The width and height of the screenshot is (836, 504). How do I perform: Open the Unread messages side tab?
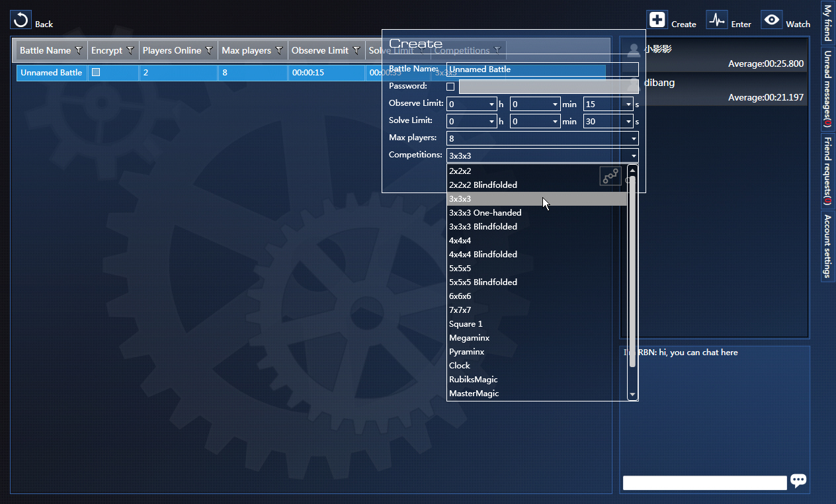click(x=827, y=89)
